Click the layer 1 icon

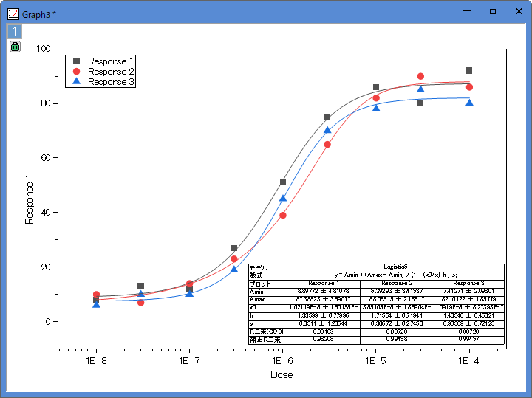pos(15,31)
